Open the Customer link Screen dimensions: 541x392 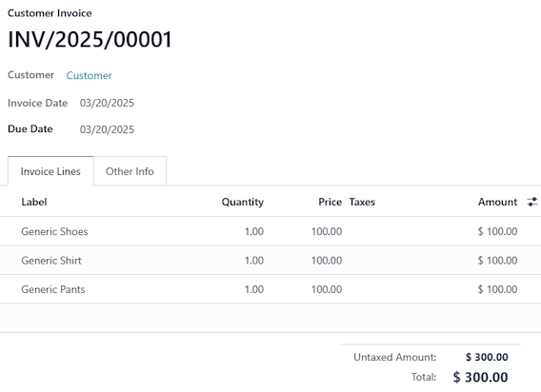click(89, 75)
